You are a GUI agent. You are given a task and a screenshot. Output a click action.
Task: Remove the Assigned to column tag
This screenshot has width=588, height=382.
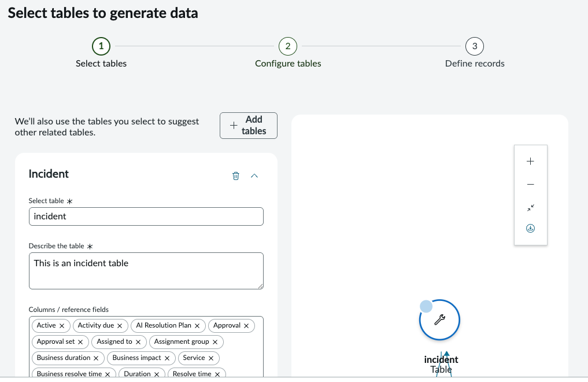pyautogui.click(x=138, y=342)
